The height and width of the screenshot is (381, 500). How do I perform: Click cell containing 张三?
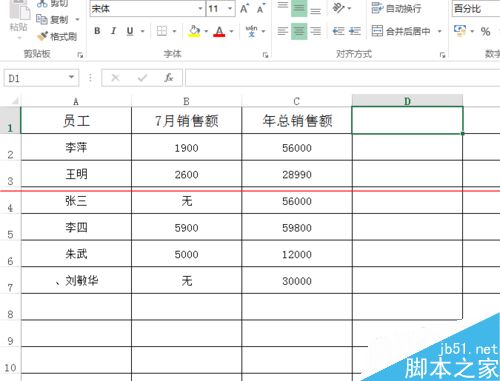76,201
